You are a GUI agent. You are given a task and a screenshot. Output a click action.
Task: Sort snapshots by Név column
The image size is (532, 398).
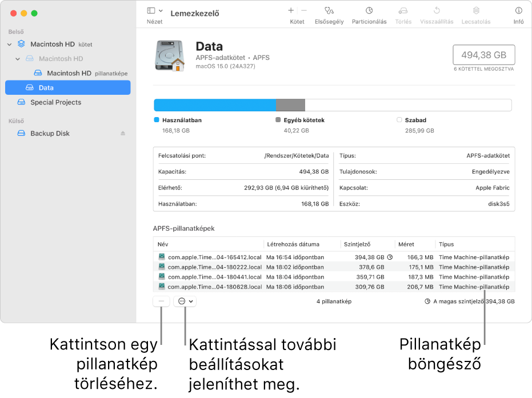click(x=209, y=244)
